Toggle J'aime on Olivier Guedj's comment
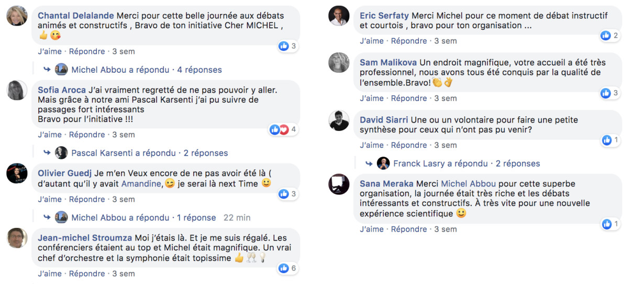 point(50,199)
